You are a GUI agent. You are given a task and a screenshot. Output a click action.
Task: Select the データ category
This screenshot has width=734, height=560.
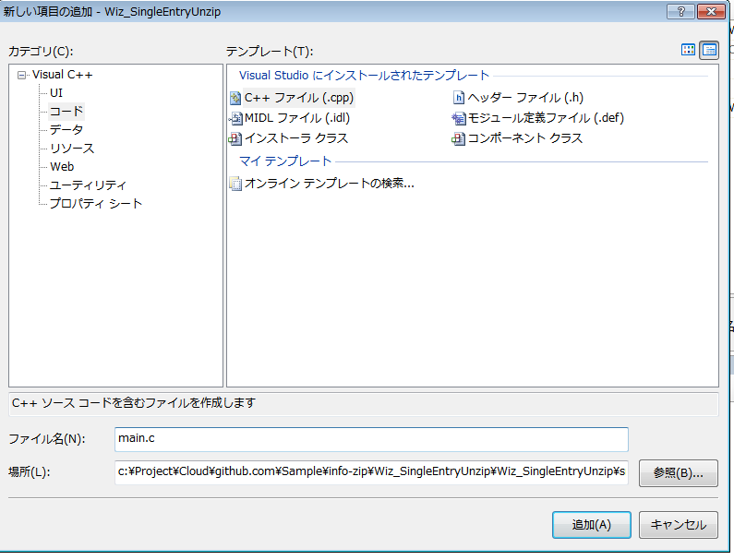click(66, 129)
